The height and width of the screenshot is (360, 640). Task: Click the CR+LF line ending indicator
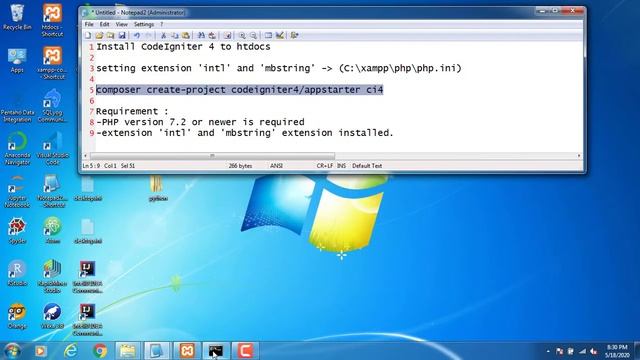point(324,166)
